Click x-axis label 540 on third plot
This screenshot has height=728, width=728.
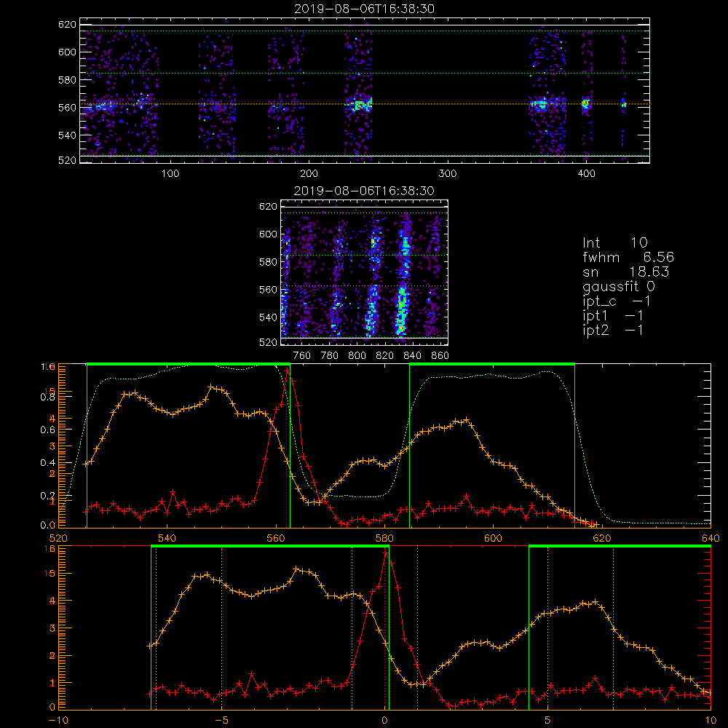click(x=167, y=538)
